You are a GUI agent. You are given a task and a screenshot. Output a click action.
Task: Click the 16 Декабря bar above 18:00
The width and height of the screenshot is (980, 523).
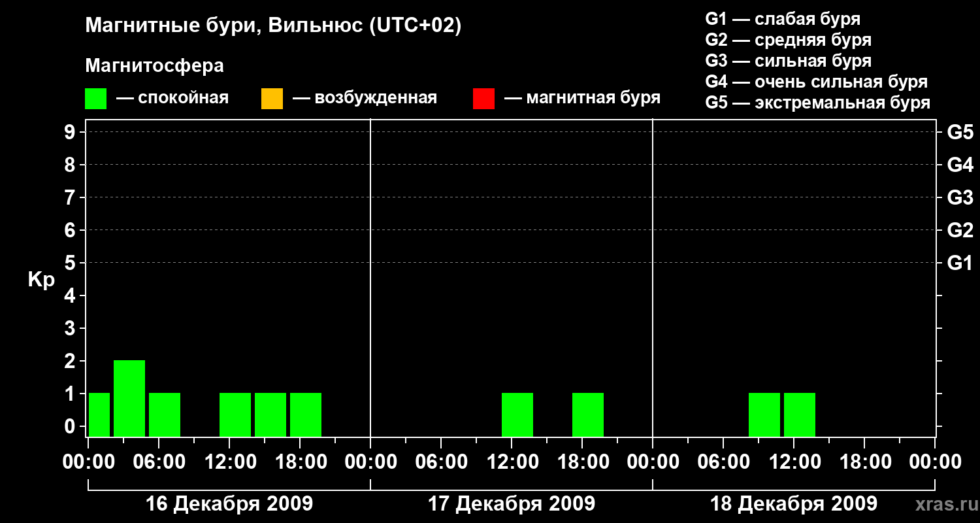pos(306,414)
